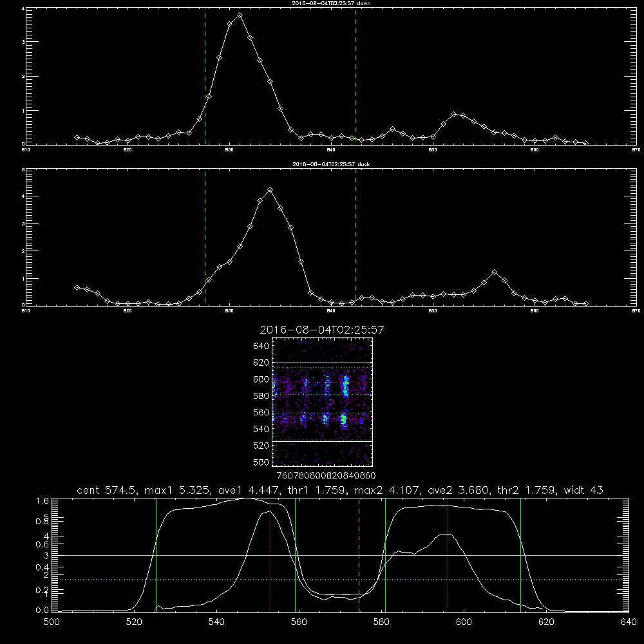This screenshot has height=644, width=644.
Task: Click y-axis label 600 beside the spectral image
Action: coord(261,379)
